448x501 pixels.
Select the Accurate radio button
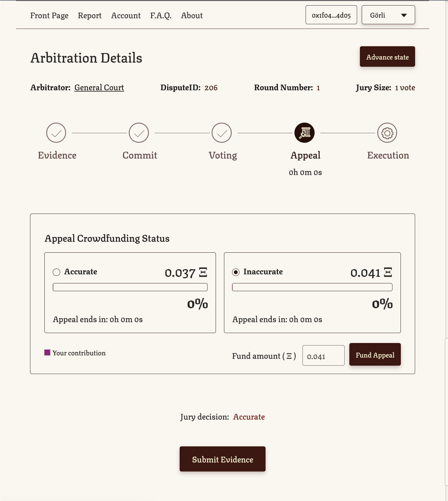[x=56, y=272]
